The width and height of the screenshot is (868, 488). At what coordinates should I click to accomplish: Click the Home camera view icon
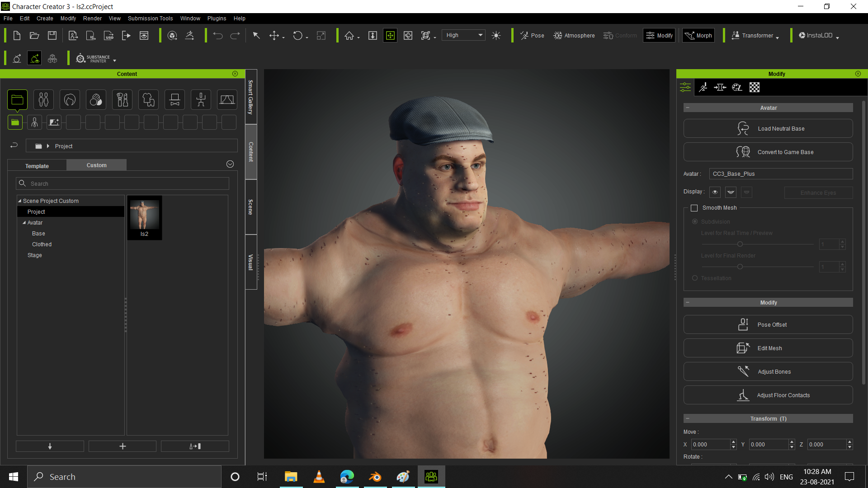(349, 35)
